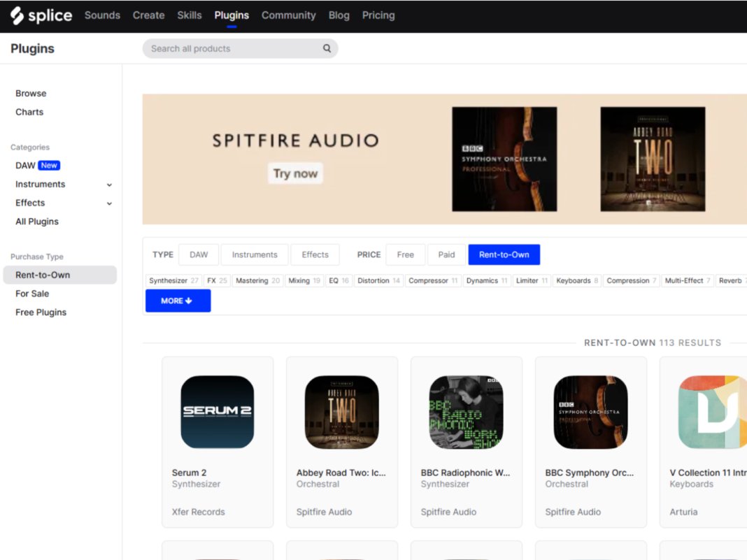747x560 pixels.
Task: Click the search magnifier icon
Action: pyautogui.click(x=327, y=49)
